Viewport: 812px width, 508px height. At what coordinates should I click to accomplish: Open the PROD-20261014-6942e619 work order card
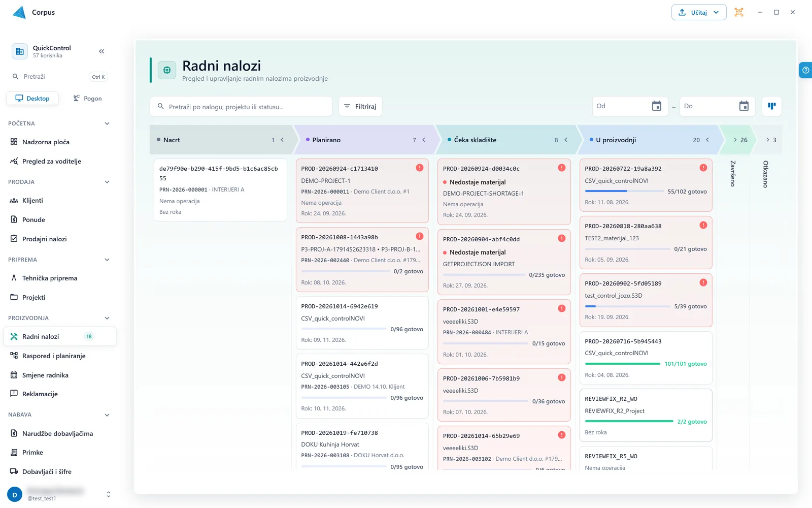(x=362, y=323)
